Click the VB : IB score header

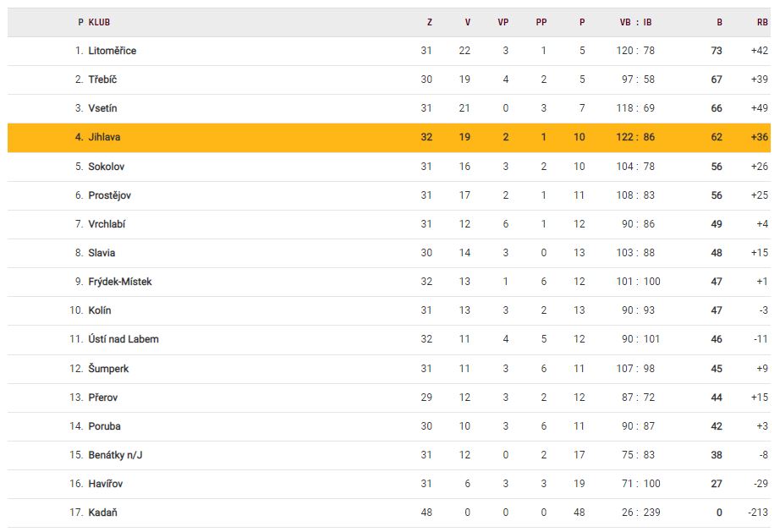point(635,22)
